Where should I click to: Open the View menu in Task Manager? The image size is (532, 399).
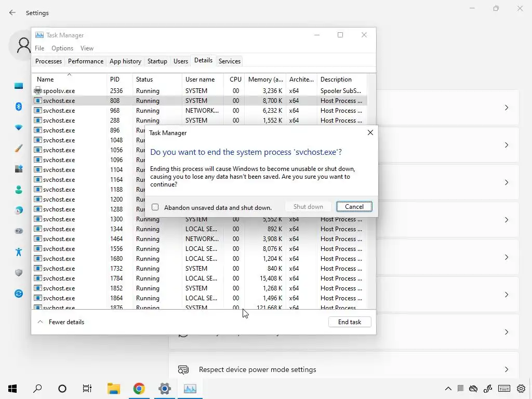(x=87, y=48)
